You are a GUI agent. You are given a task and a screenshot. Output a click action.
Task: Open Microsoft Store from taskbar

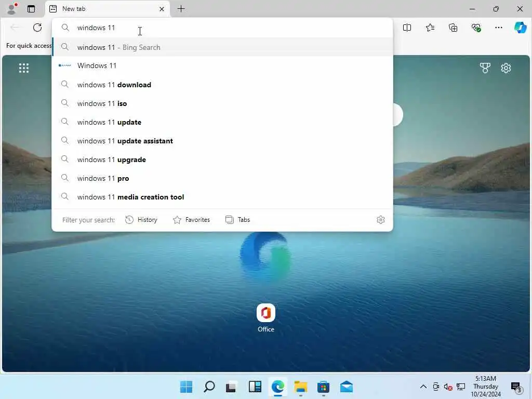pyautogui.click(x=323, y=387)
